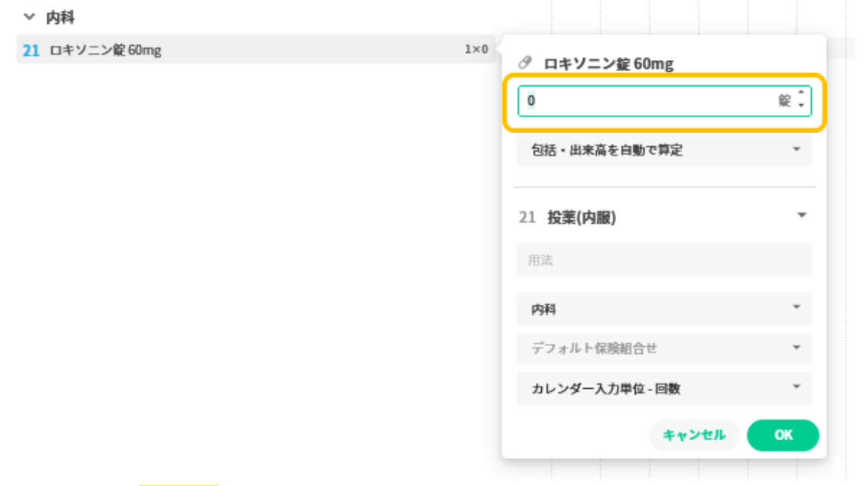Open the 内科 department dropdown in the popup
The width and height of the screenshot is (868, 486).
663,309
